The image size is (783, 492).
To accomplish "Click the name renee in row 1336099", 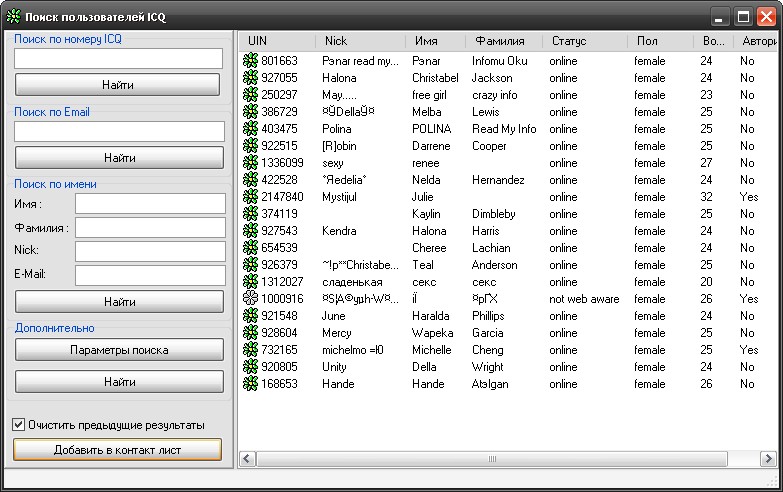I will [x=425, y=163].
